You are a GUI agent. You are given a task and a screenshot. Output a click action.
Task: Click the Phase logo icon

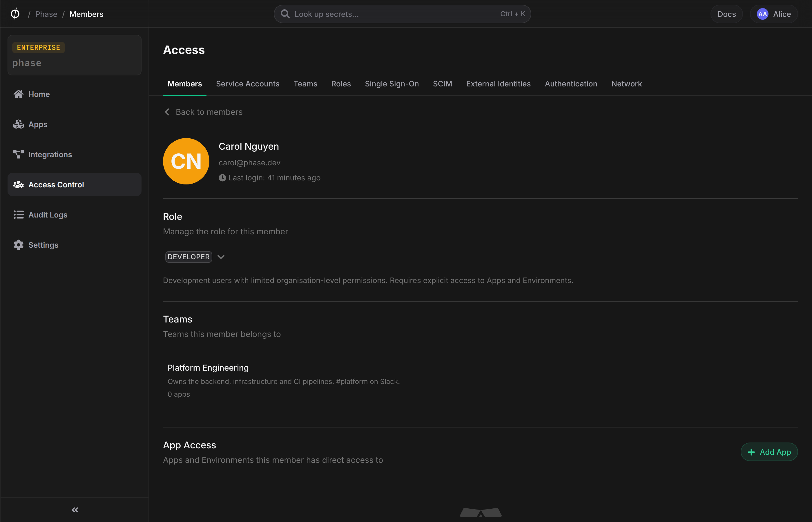pos(15,14)
